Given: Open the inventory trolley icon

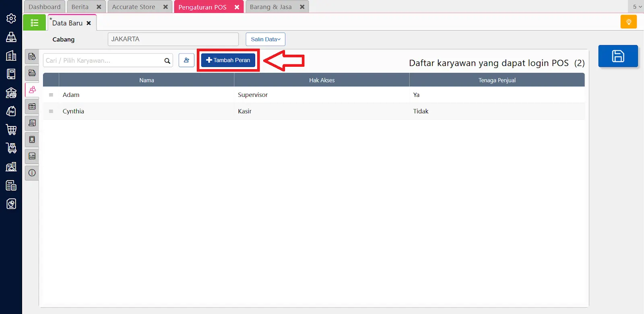Looking at the screenshot, I should point(11,148).
